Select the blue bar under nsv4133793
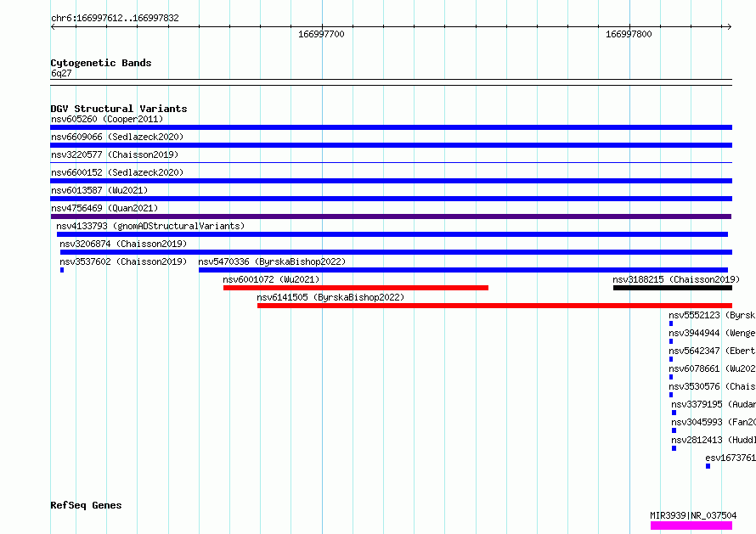Viewport: 756px width, 534px height. [x=392, y=234]
